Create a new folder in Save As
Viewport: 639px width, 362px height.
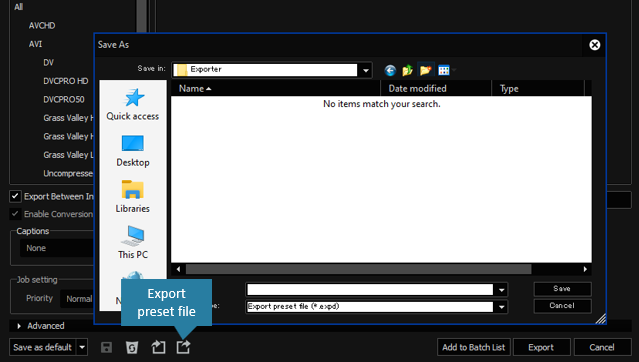click(425, 70)
